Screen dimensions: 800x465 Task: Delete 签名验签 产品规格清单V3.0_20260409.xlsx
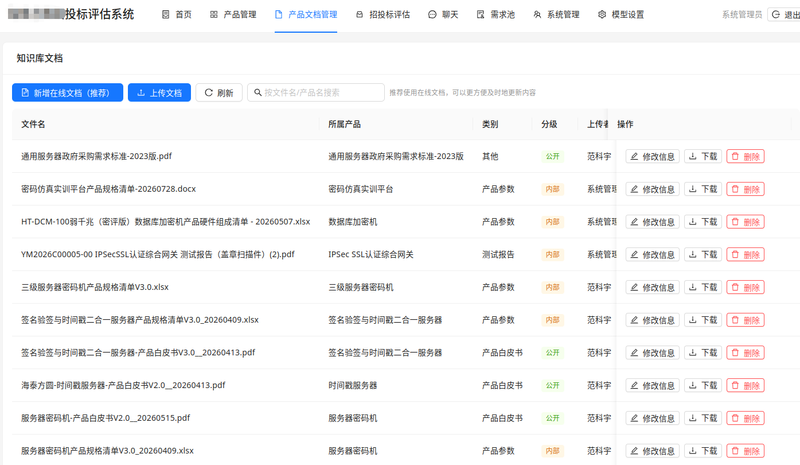click(x=745, y=320)
